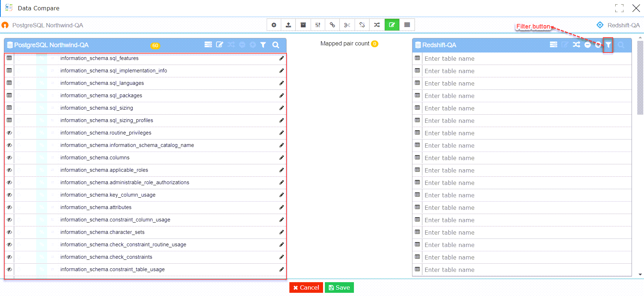
Task: Click the target icon beside the Redshift-QA connection name
Action: (x=600, y=25)
